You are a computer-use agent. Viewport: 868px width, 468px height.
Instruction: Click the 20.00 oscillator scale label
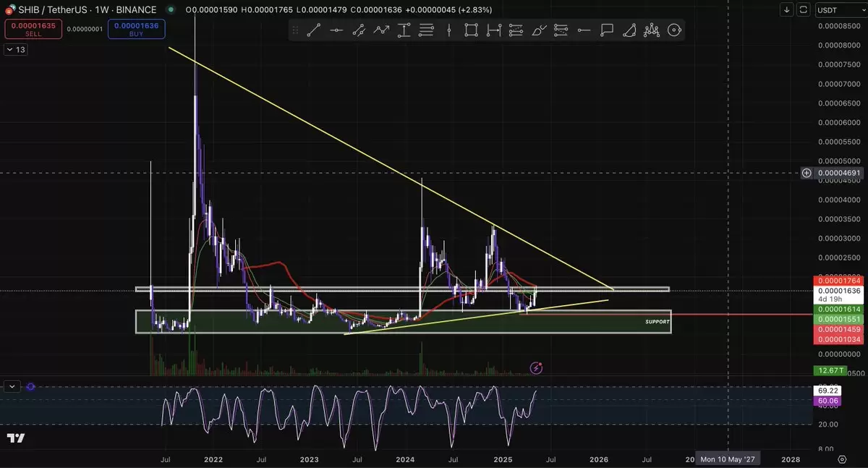(828, 425)
